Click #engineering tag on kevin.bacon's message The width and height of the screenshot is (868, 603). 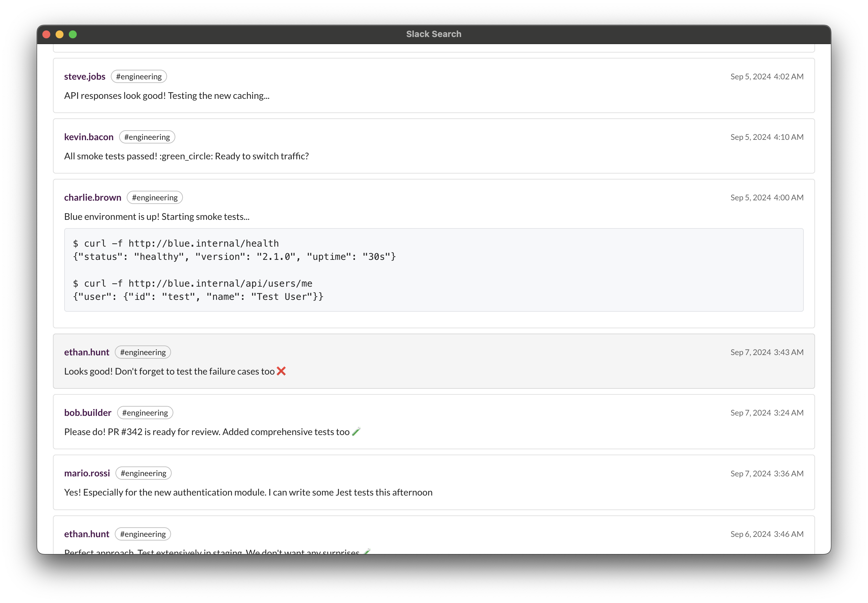coord(147,137)
